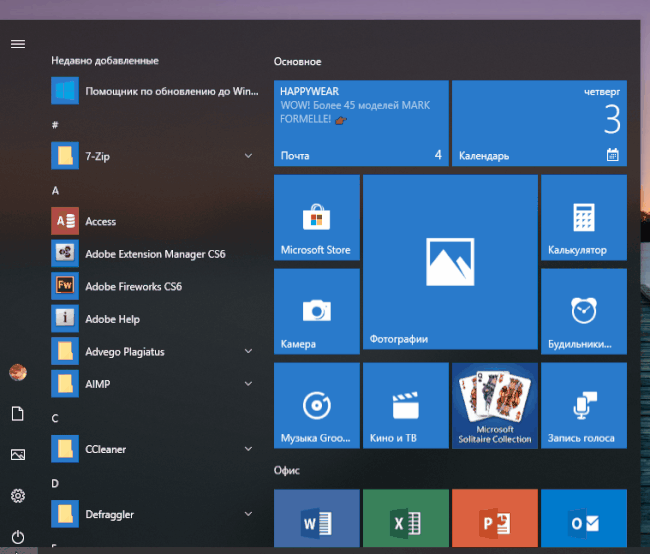650x554 pixels.
Task: Launch Outlook from the Офис tiles
Action: (x=584, y=518)
